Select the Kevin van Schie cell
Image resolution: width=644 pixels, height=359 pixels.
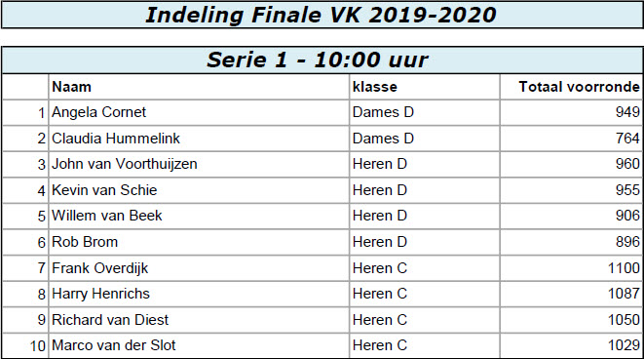coord(199,190)
